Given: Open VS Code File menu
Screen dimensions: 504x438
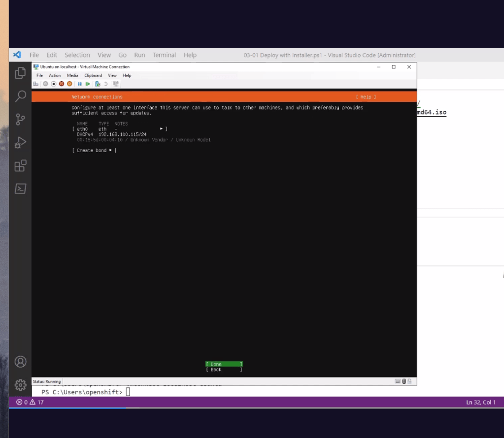Looking at the screenshot, I should click(34, 55).
